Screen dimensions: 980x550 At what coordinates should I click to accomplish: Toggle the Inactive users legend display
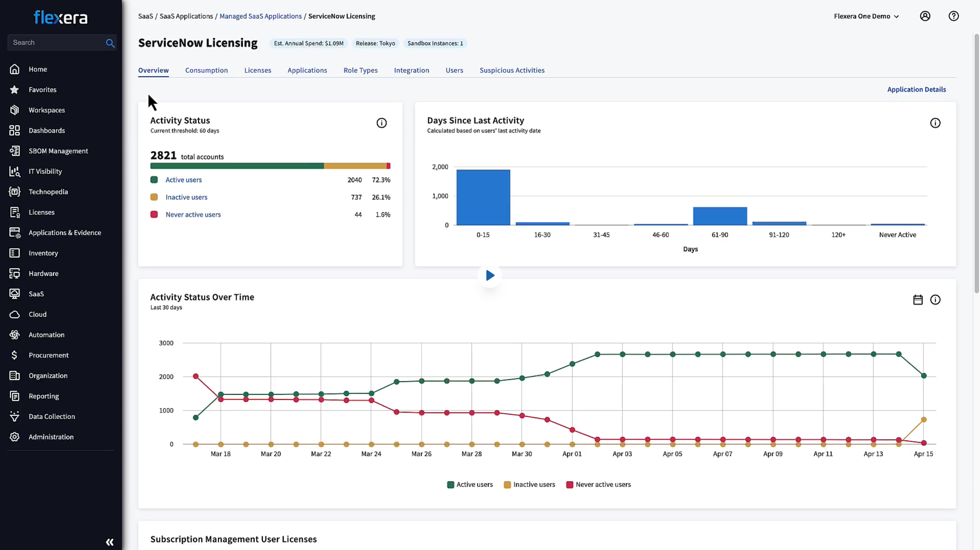coord(532,485)
